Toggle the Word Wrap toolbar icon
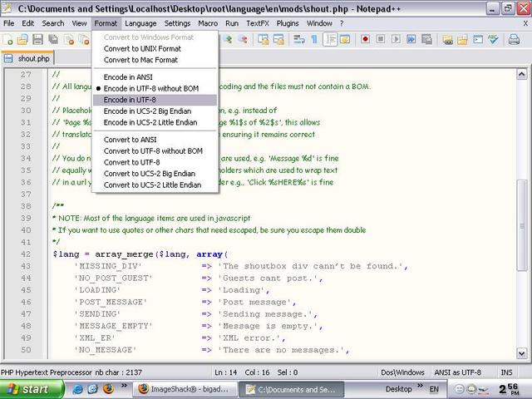The image size is (532, 399). [x=299, y=40]
